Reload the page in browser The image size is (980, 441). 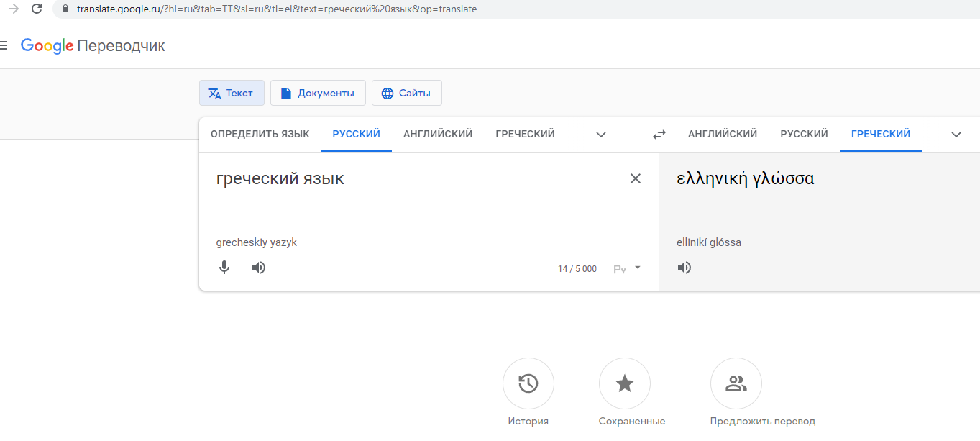click(x=37, y=9)
